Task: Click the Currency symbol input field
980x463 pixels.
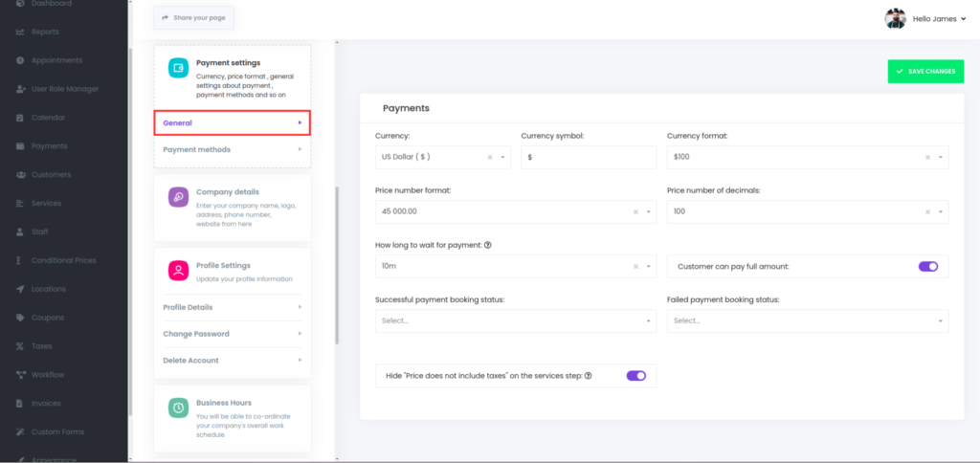Action: tap(589, 157)
